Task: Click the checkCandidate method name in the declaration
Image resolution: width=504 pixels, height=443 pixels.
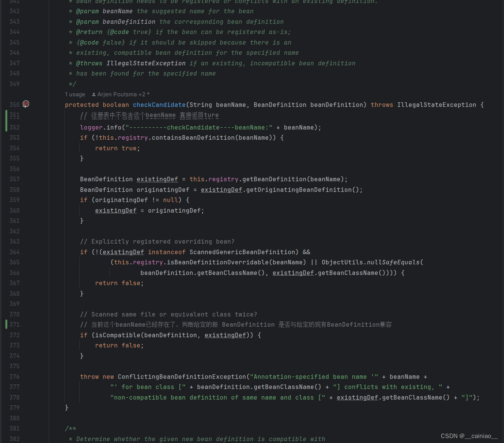Action: 159,105
